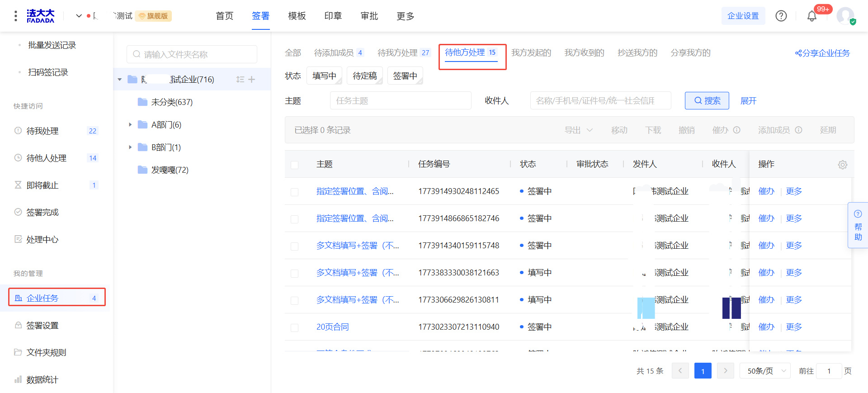Click 催办 for task 1773914866865182746

[766, 218]
